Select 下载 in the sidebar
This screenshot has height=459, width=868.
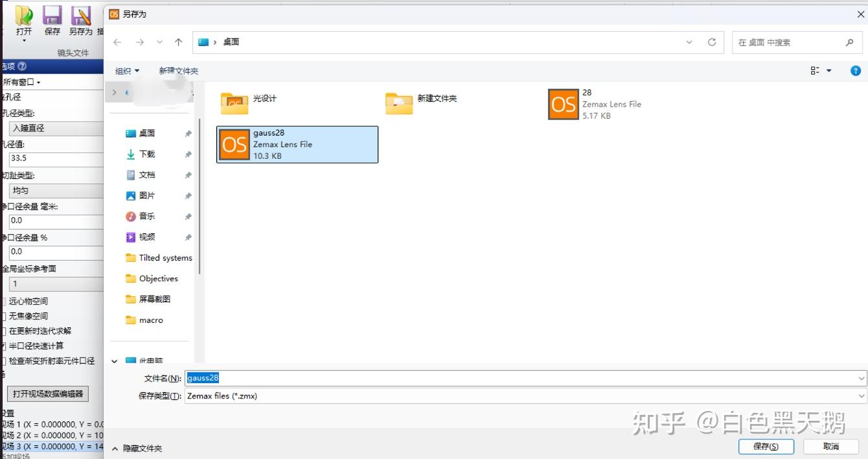[x=146, y=154]
